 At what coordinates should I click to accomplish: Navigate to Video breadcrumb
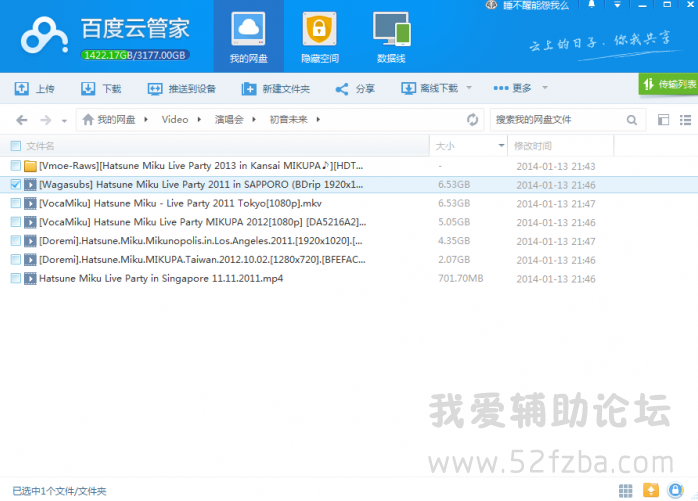[x=174, y=119]
